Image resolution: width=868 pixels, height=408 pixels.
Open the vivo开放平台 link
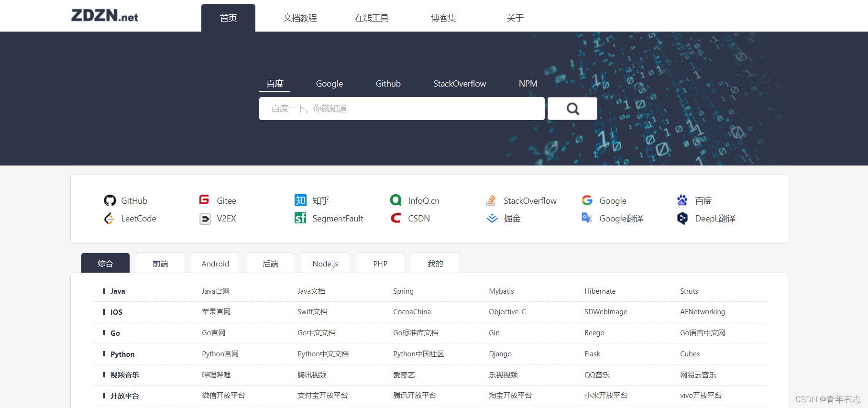coord(701,395)
